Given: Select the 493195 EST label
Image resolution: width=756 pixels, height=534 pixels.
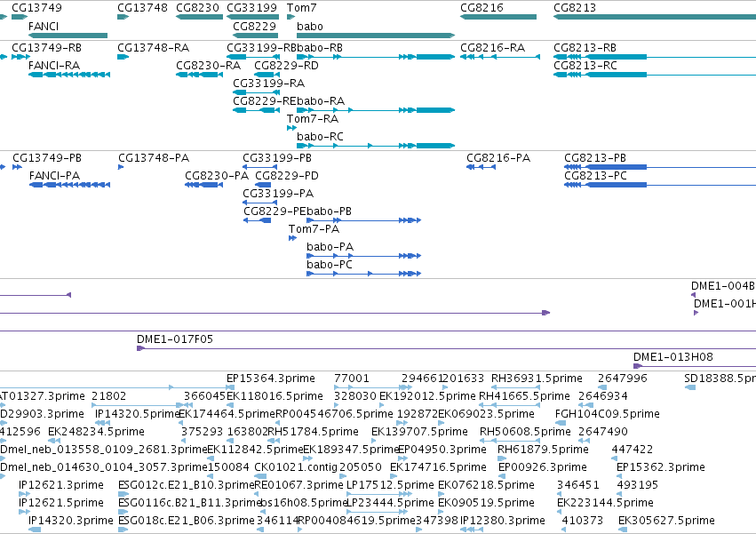Looking at the screenshot, I should click(637, 486).
